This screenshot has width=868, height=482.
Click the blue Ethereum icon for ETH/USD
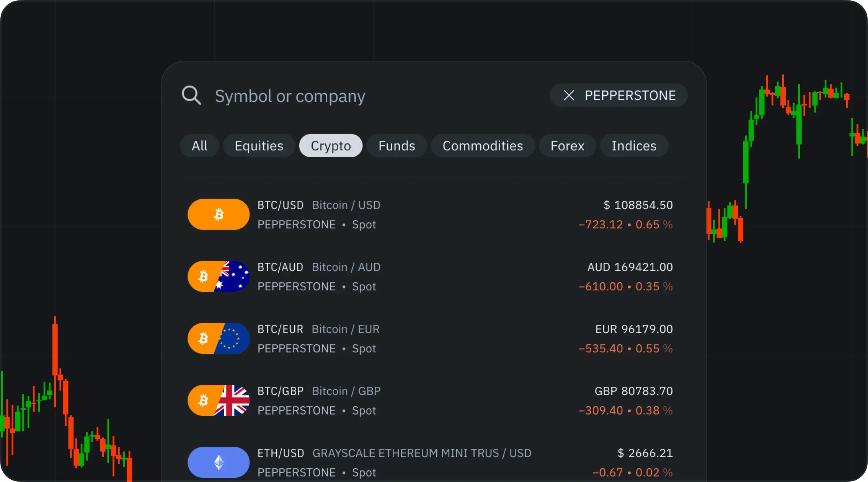[x=219, y=462]
